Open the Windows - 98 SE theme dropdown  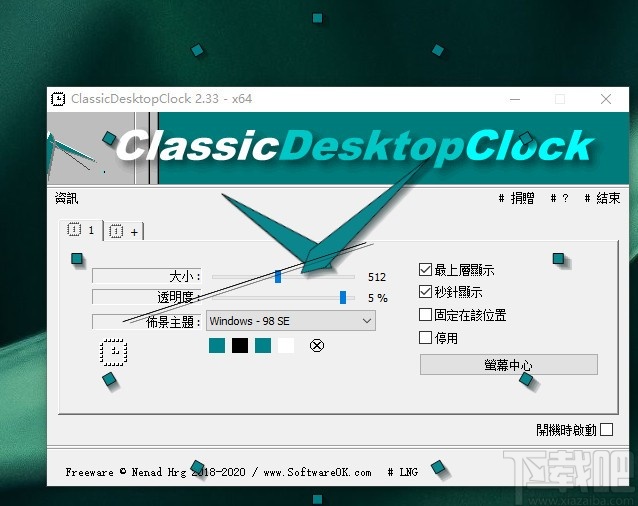(x=291, y=321)
